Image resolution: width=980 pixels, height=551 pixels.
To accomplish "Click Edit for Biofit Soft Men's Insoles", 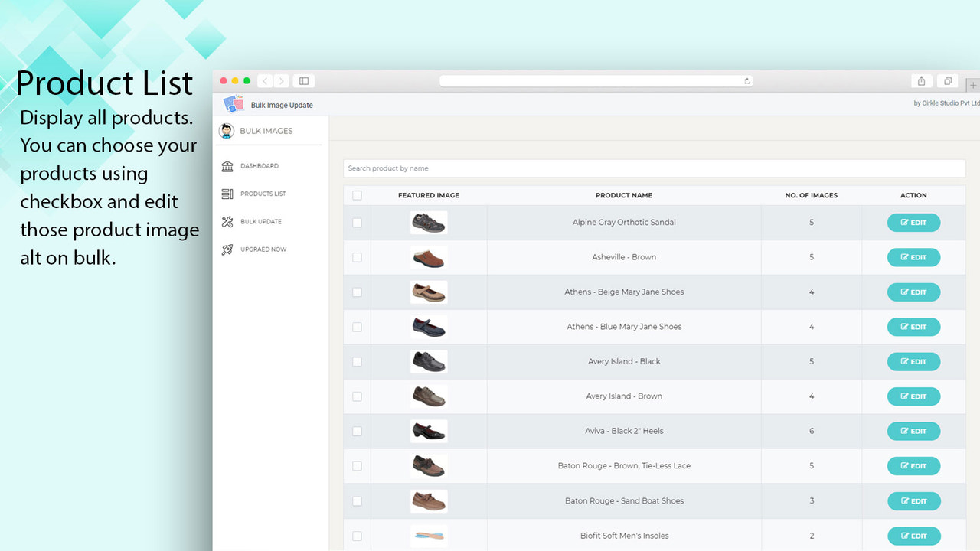I will click(913, 536).
